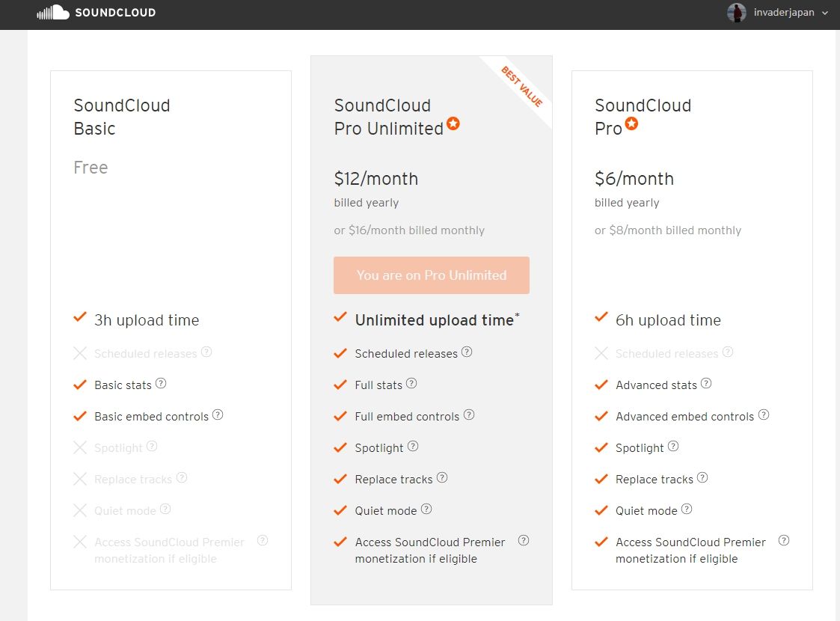Click Pro Unlimited Premier monetization help icon
The image size is (840, 621).
tap(524, 541)
